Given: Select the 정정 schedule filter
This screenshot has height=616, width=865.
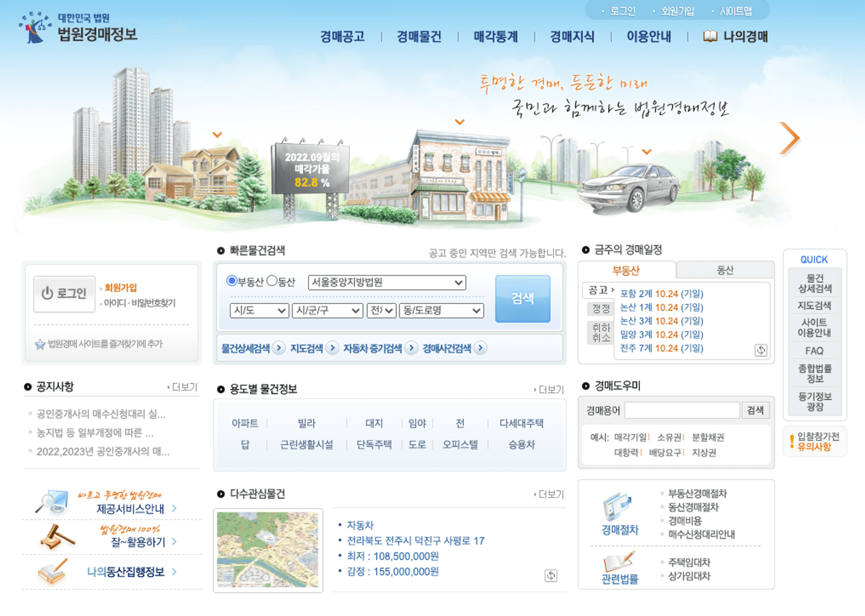Looking at the screenshot, I should (600, 309).
